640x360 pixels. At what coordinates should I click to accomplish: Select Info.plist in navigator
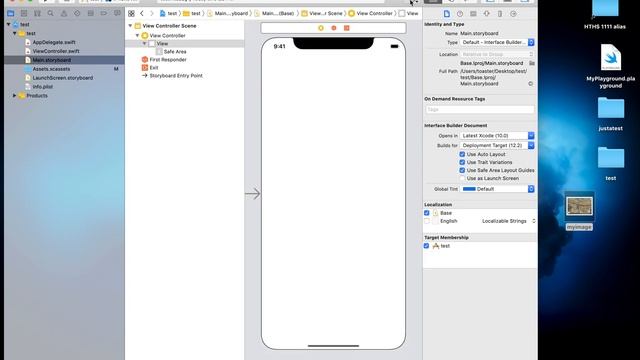pos(43,87)
